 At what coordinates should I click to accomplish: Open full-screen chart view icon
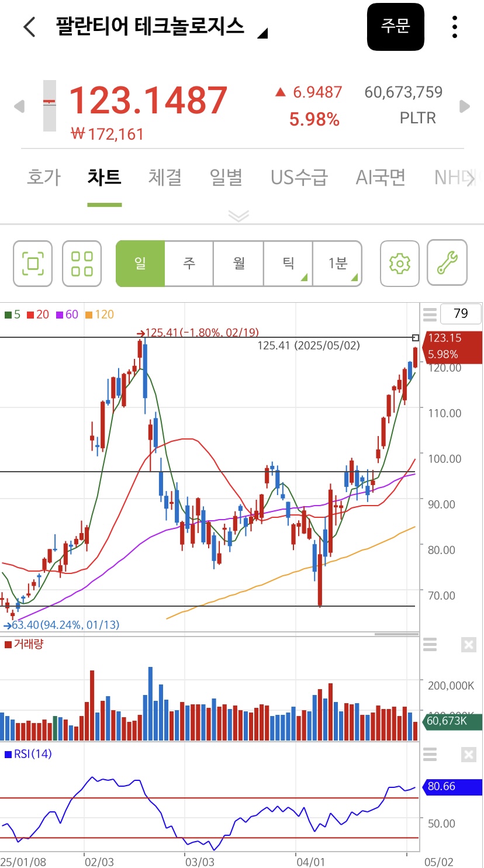33,264
